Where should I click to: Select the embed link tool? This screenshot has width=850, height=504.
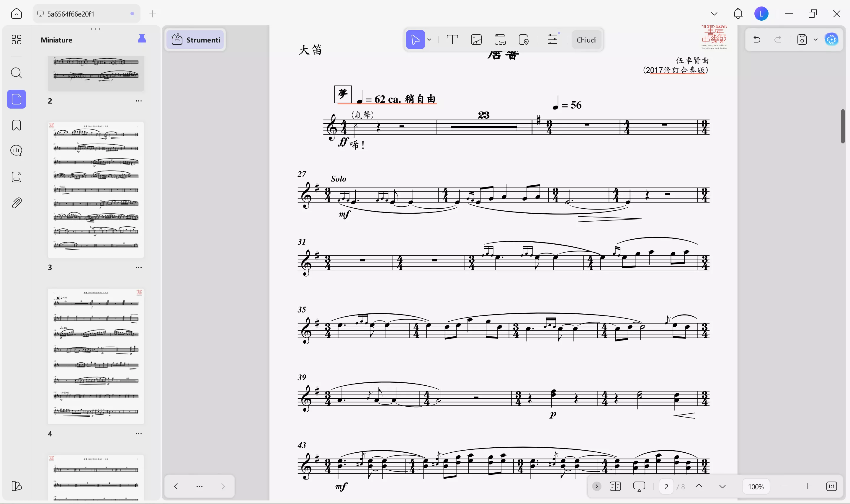(x=500, y=40)
